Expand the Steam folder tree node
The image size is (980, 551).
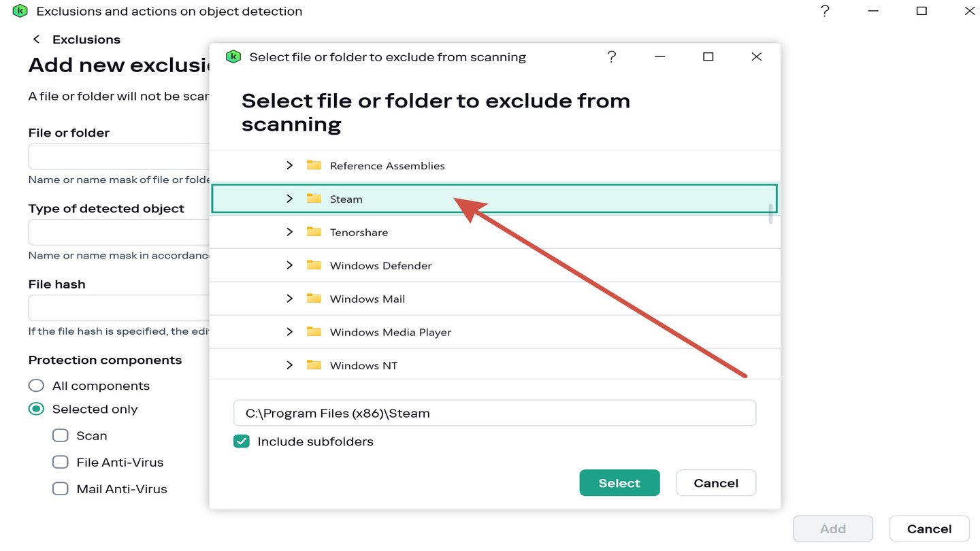tap(289, 199)
